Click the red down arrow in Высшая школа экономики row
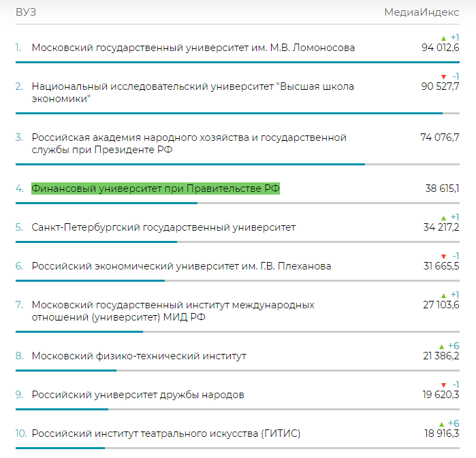The height and width of the screenshot is (458, 476). coord(444,76)
